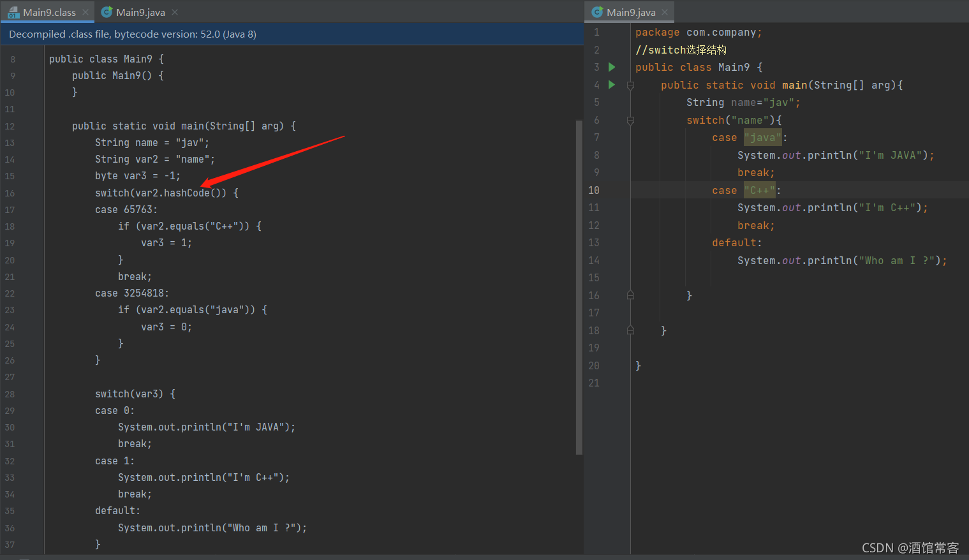Click 'public Main9() {' constructor in decompiled code
The image size is (969, 560).
tap(118, 75)
